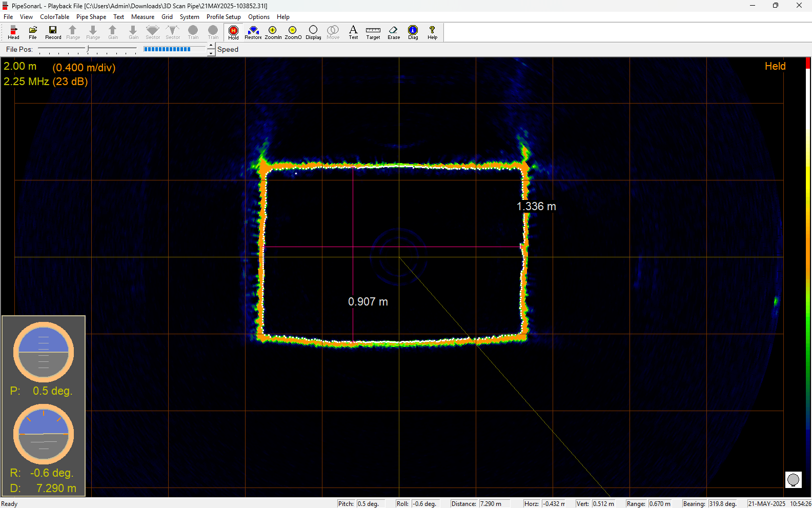Click the 2.25 MHz (23 dB) readout

click(x=46, y=82)
